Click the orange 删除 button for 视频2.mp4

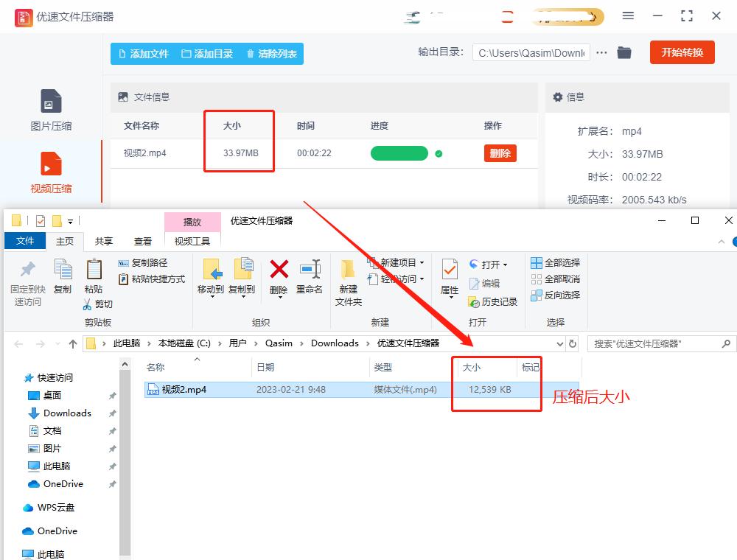[500, 153]
